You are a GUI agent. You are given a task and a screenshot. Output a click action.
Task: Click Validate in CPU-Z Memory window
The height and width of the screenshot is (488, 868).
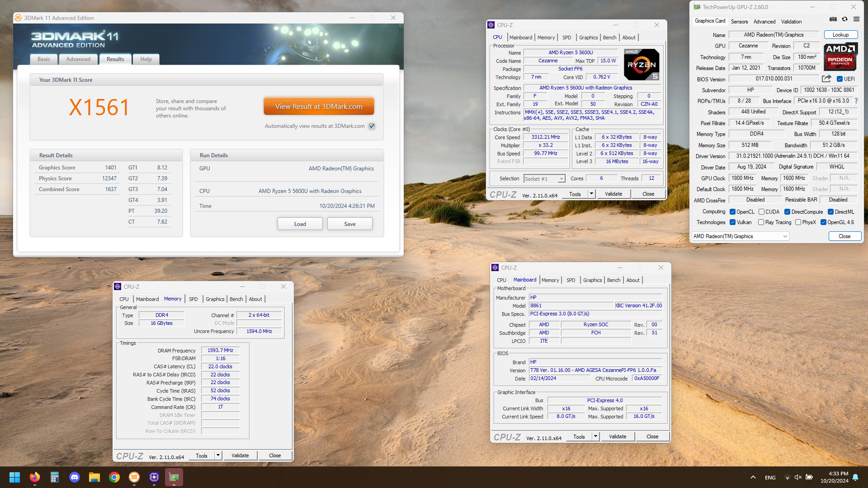(x=240, y=455)
